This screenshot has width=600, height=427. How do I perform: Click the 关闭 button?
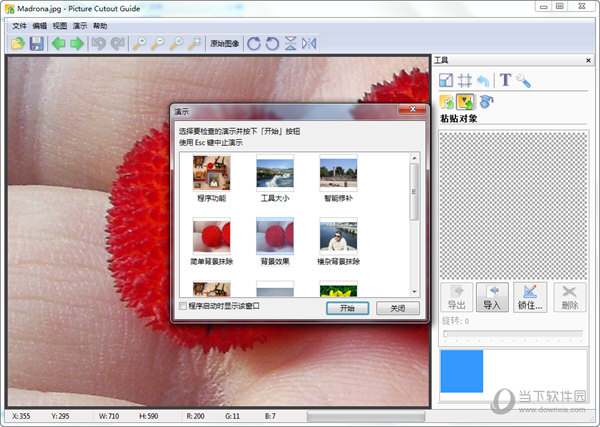[398, 308]
